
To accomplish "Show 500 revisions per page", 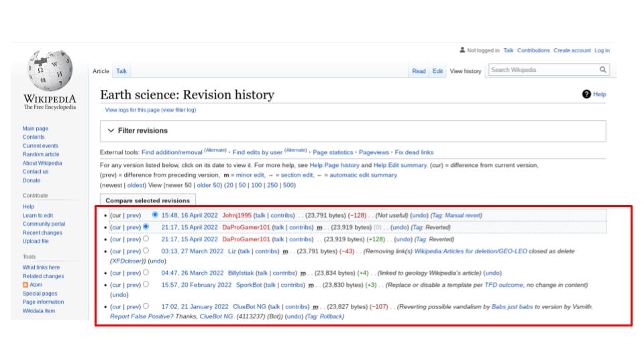I will pos(289,185).
